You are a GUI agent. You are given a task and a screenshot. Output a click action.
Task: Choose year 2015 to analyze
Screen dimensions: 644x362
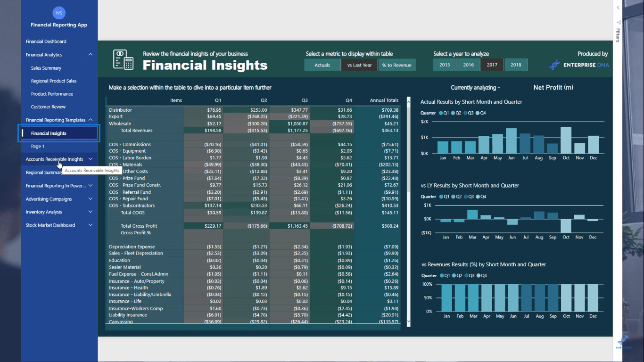(445, 65)
